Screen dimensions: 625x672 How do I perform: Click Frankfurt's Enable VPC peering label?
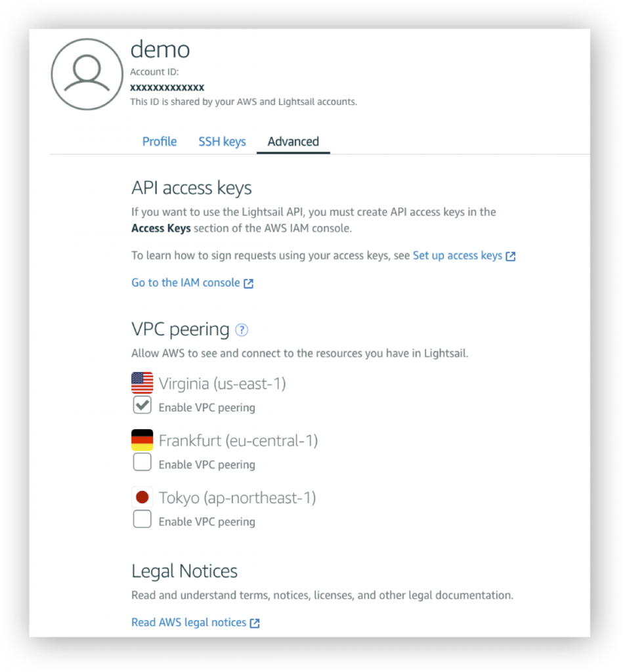pos(207,465)
